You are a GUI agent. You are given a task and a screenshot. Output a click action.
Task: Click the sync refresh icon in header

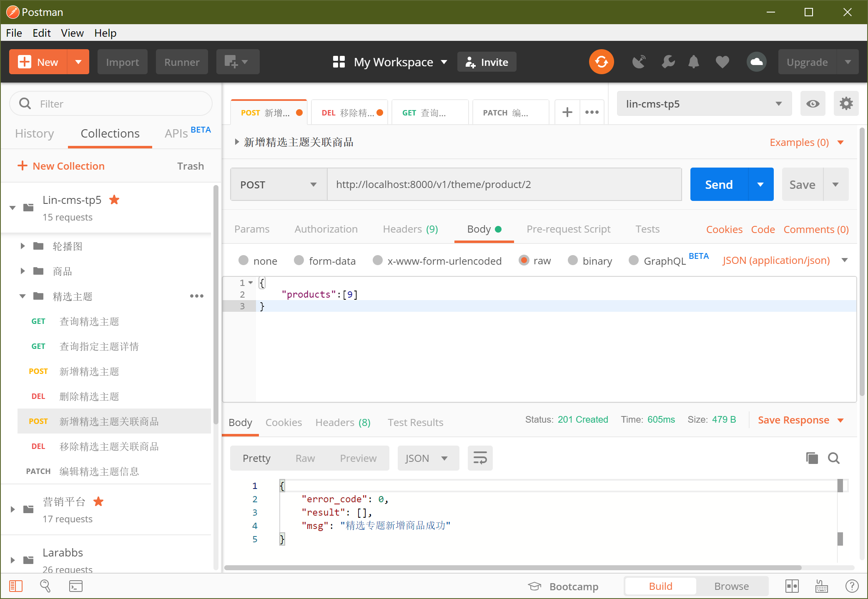pos(601,62)
